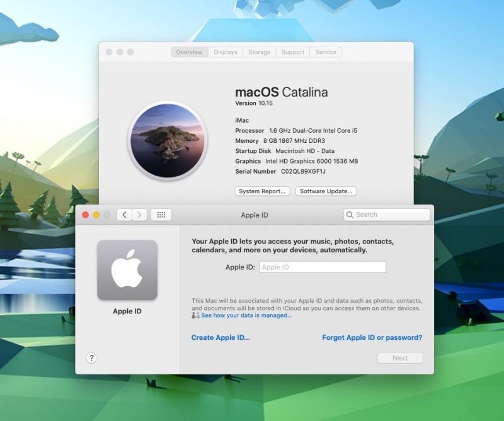Click the Search field in Apple ID window
Screen dimensions: 504x421
pos(387,215)
